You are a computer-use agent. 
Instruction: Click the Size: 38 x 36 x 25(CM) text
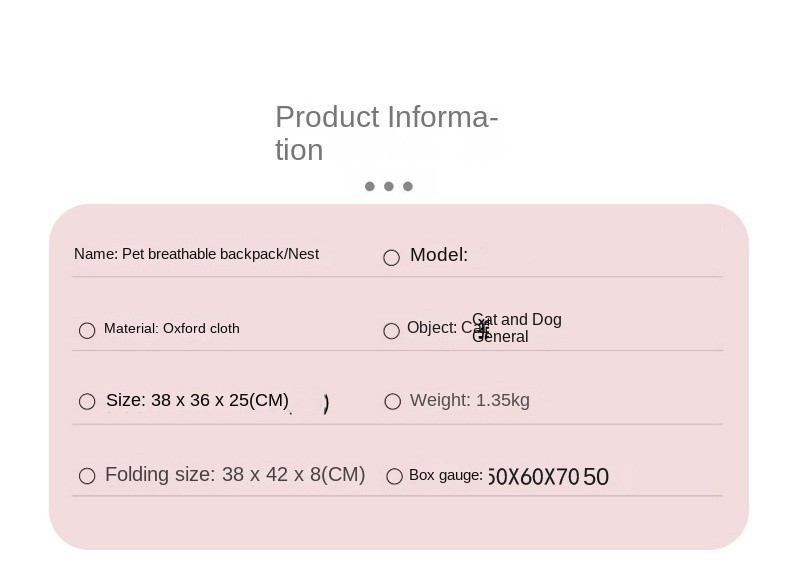198,400
